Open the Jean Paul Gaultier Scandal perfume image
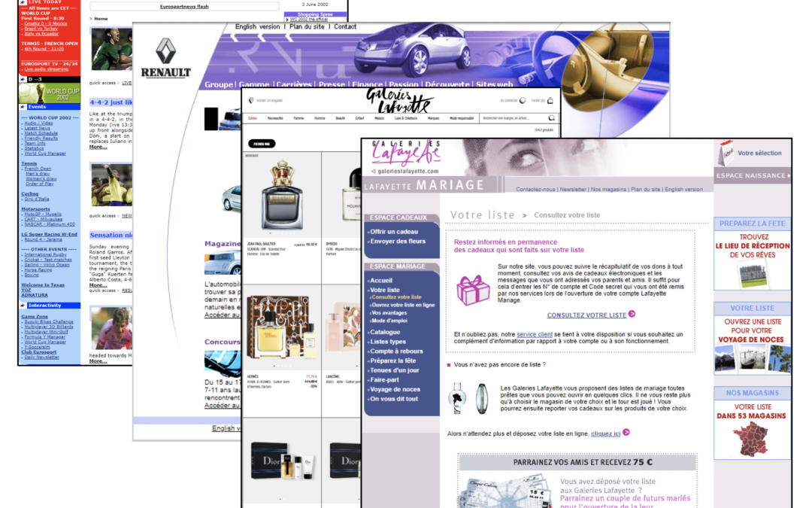 [282, 196]
